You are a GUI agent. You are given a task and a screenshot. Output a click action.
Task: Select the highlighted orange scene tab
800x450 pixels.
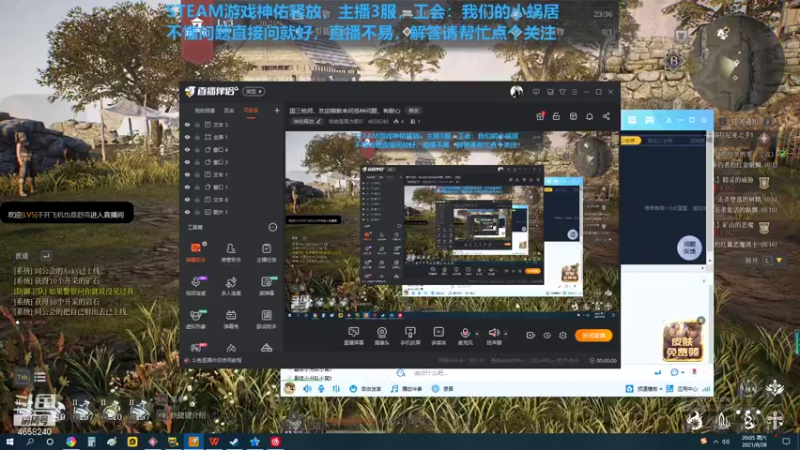pyautogui.click(x=251, y=111)
